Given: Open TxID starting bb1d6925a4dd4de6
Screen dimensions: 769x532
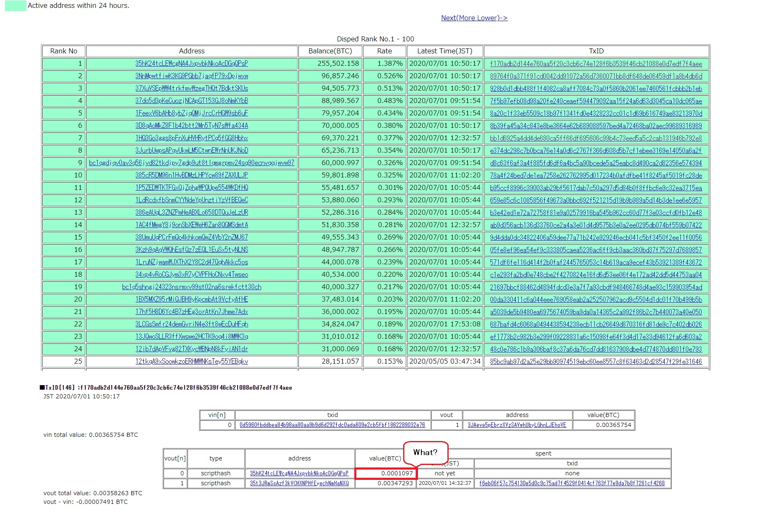Looking at the screenshot, I should tap(596, 138).
